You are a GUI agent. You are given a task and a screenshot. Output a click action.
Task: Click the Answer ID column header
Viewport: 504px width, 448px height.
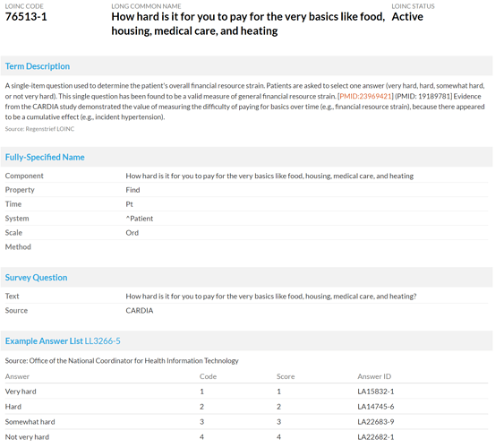pos(374,376)
